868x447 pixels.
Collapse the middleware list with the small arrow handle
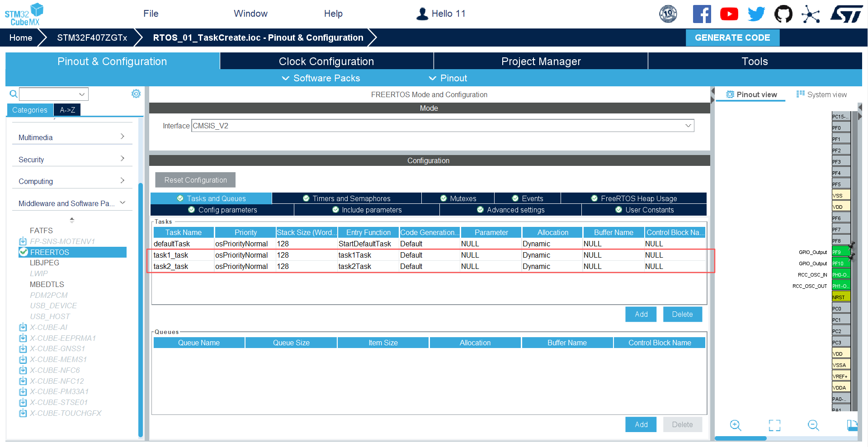pyautogui.click(x=72, y=220)
